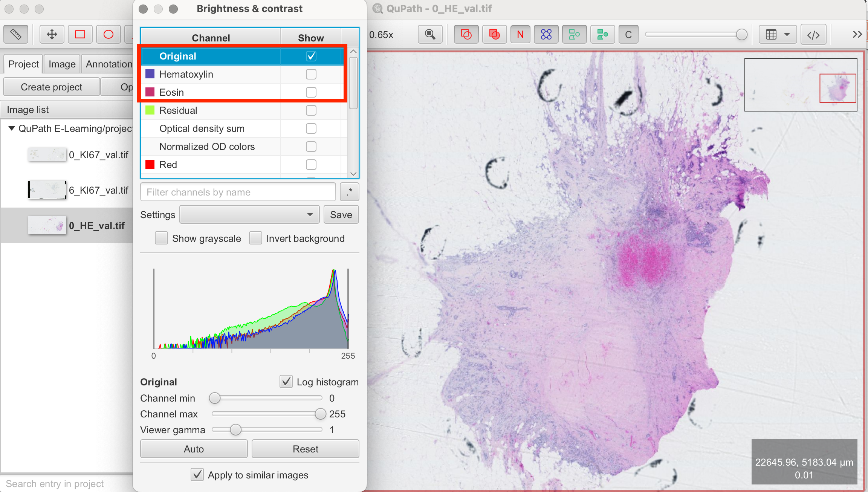The width and height of the screenshot is (868, 492).
Task: Open the measurement table dropdown
Action: click(777, 35)
